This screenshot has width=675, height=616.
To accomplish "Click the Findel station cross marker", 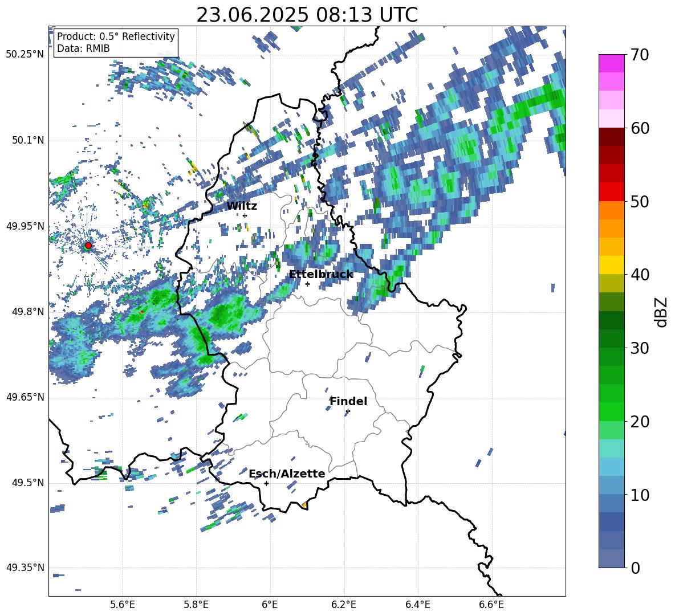I will pos(348,411).
